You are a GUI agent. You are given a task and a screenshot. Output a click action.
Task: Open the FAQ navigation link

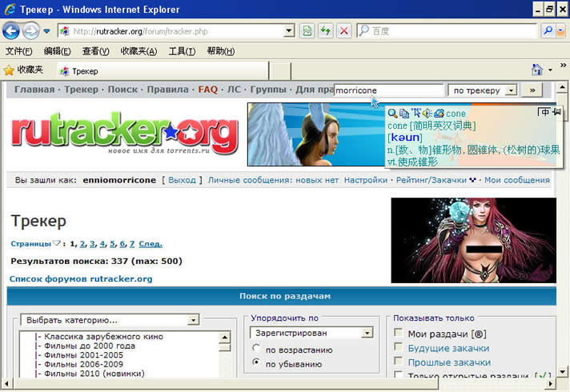click(x=208, y=90)
